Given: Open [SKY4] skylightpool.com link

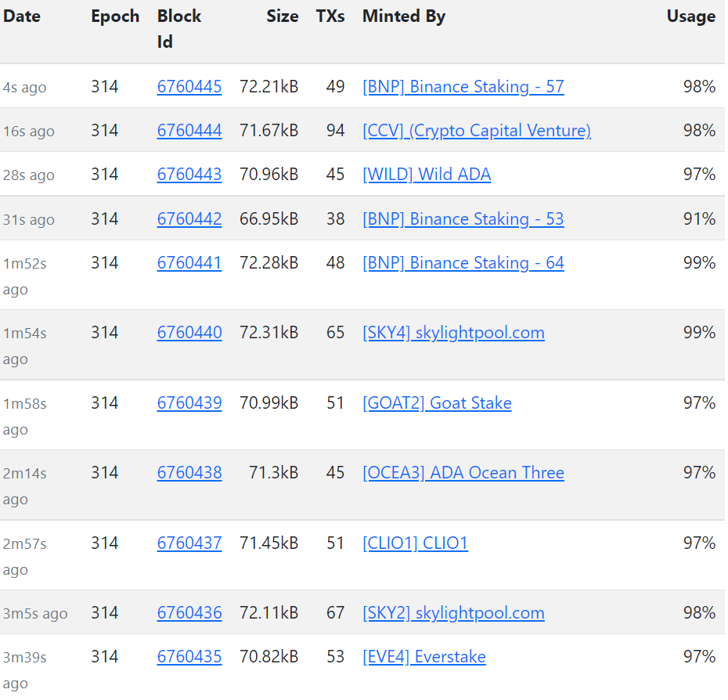Looking at the screenshot, I should (x=453, y=333).
